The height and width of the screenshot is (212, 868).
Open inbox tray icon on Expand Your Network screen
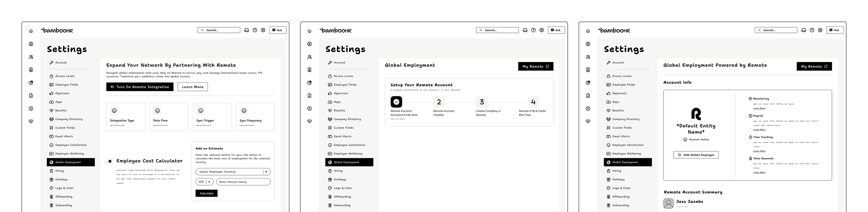pyautogui.click(x=247, y=30)
